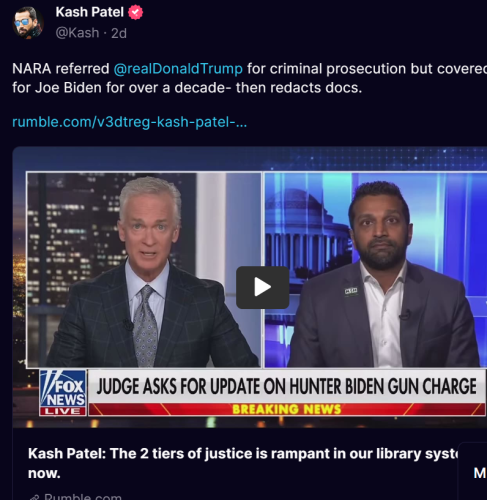Viewport: 487px width, 500px height.
Task: Click the red verified badge
Action: 135,13
